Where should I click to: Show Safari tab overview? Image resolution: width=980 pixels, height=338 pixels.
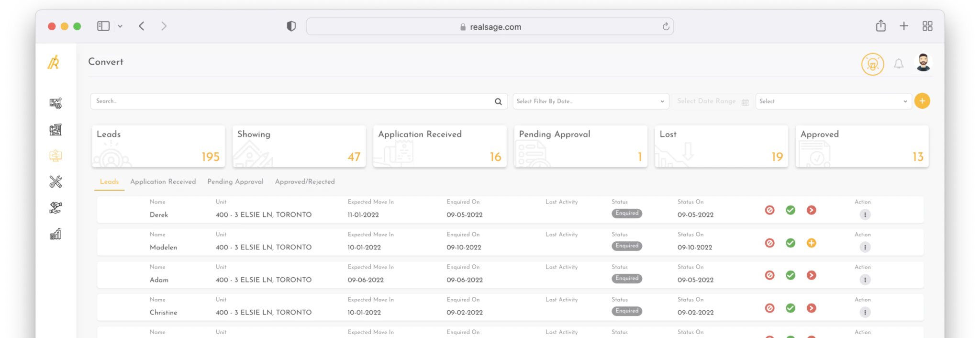tap(927, 26)
